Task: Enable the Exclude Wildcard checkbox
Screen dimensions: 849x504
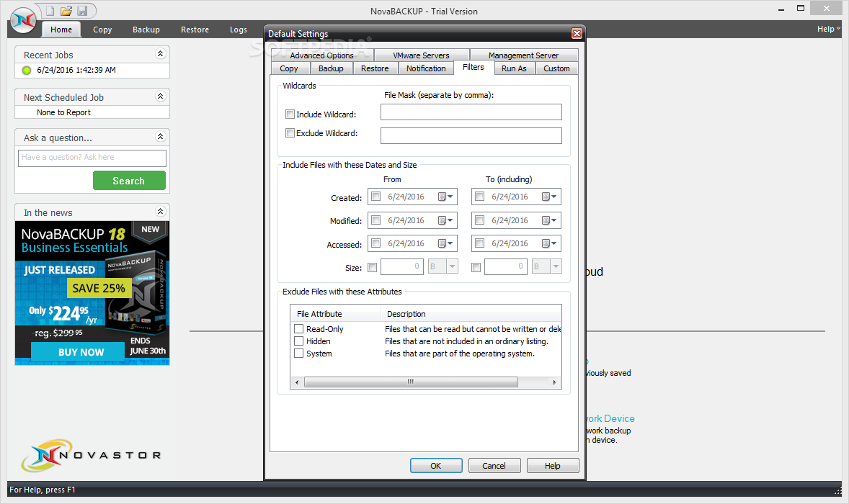Action: 290,133
